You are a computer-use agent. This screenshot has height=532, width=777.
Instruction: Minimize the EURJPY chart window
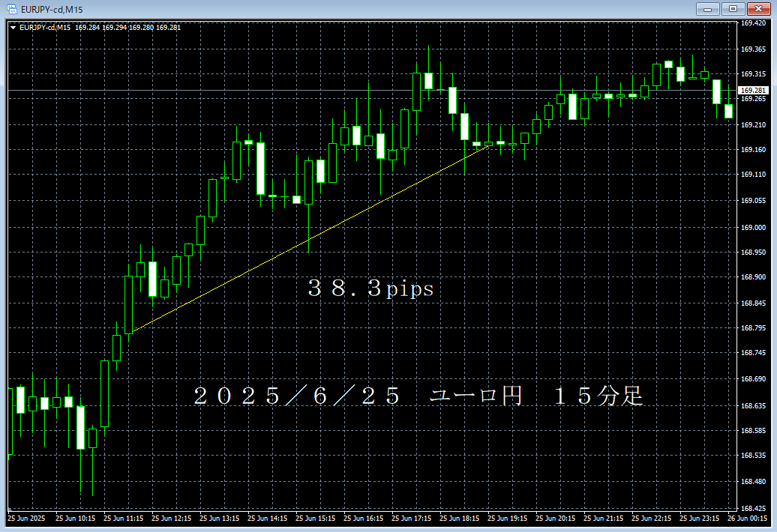[x=707, y=9]
